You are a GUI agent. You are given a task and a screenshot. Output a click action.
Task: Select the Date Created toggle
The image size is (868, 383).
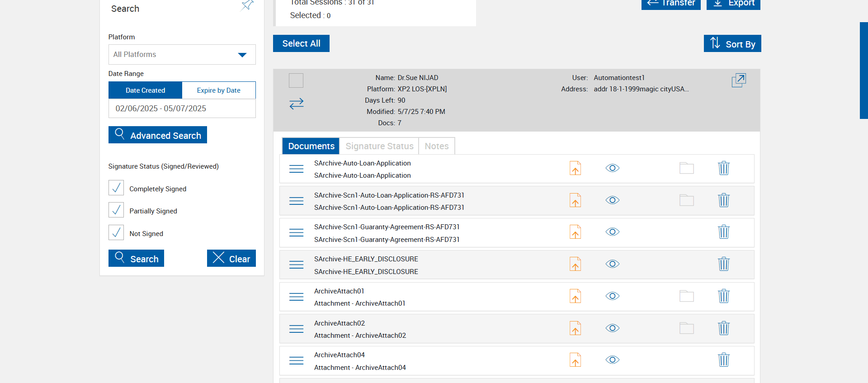(145, 90)
